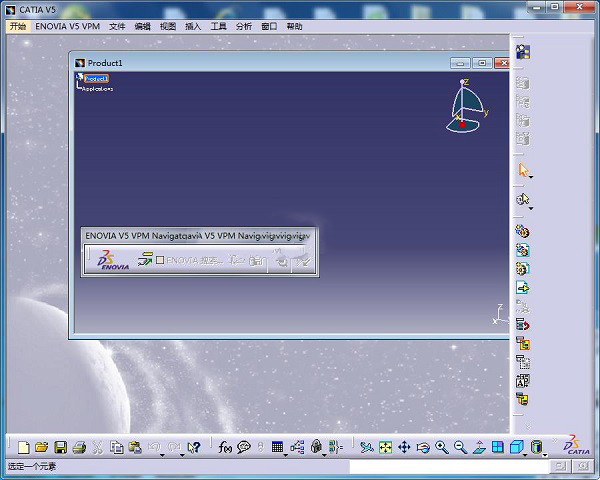Create a new document
The height and width of the screenshot is (480, 600).
(x=24, y=447)
